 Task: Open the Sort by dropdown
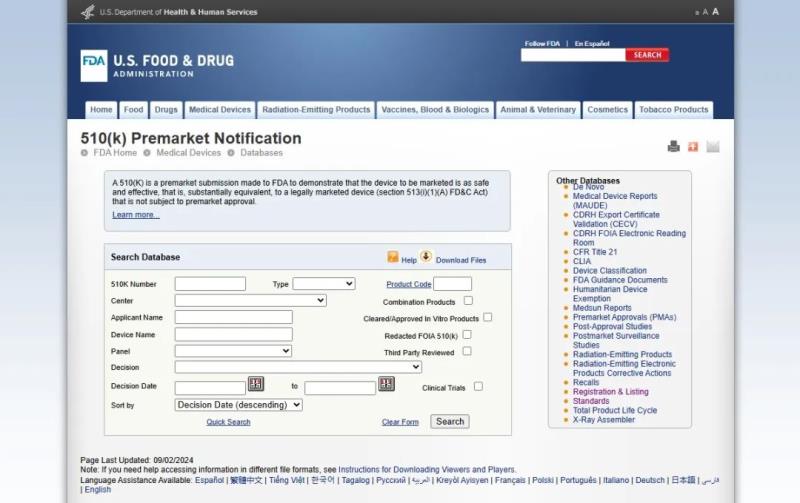[238, 405]
